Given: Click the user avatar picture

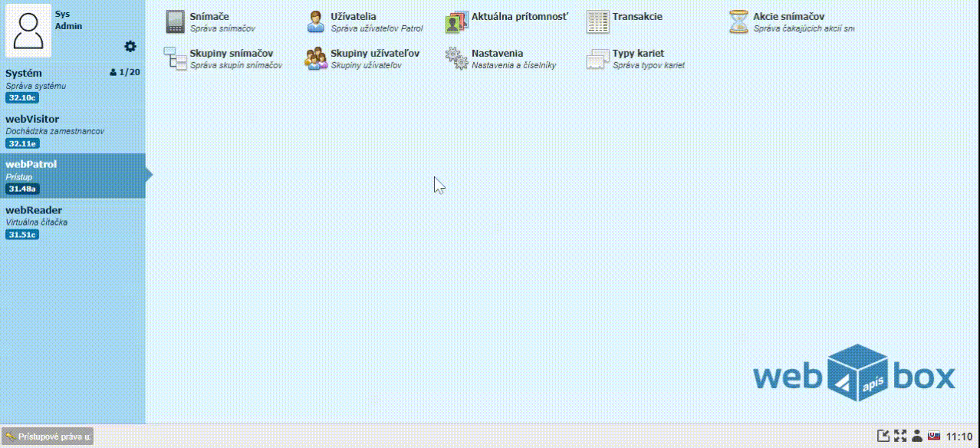Looking at the screenshot, I should tap(28, 30).
